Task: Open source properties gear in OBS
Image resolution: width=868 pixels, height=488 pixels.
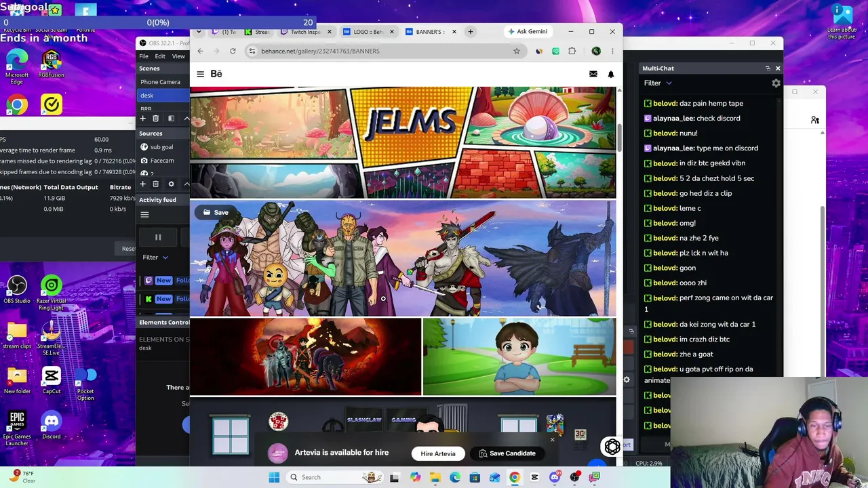Action: (171, 184)
